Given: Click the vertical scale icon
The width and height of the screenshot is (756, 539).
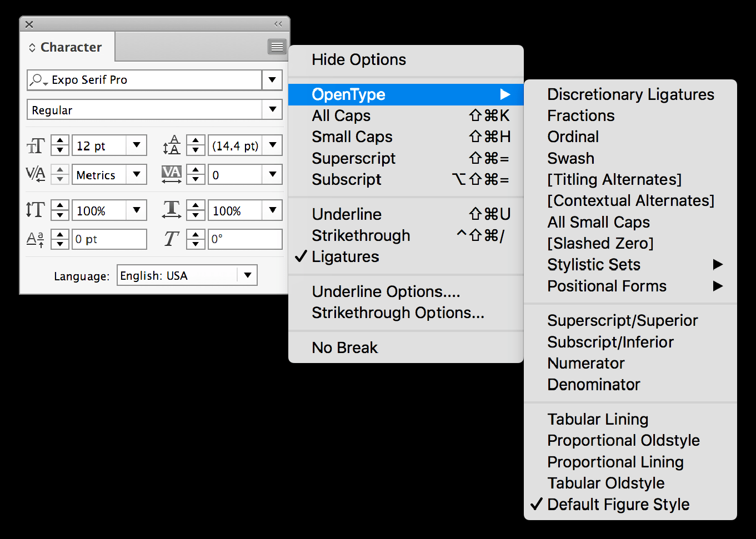Looking at the screenshot, I should point(34,210).
